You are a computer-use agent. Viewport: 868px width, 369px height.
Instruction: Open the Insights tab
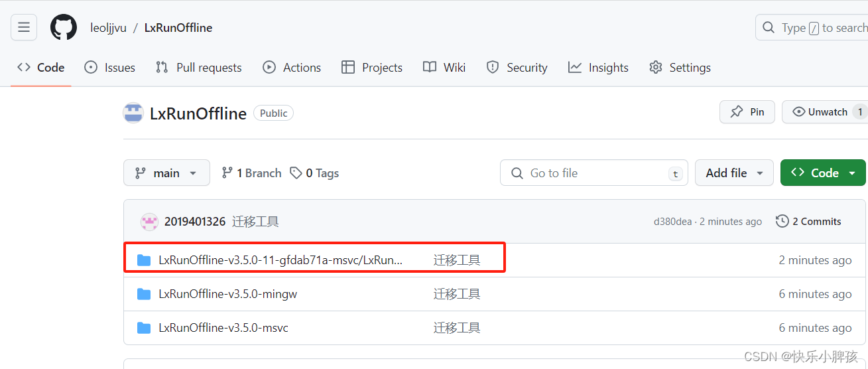click(598, 67)
